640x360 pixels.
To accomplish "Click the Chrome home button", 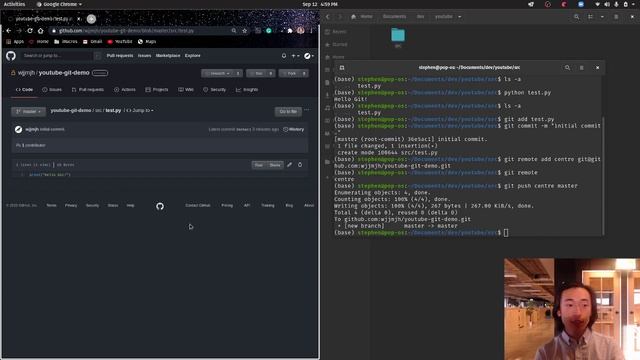I will [x=40, y=31].
